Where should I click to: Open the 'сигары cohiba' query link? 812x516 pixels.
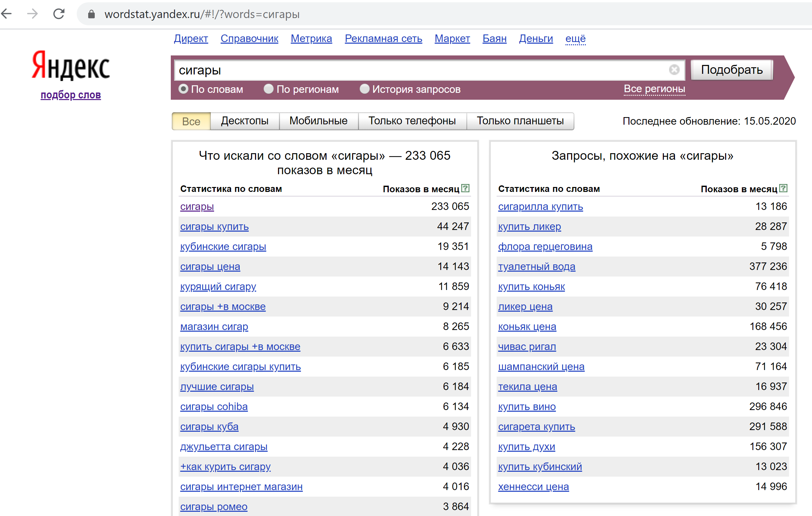tap(214, 407)
